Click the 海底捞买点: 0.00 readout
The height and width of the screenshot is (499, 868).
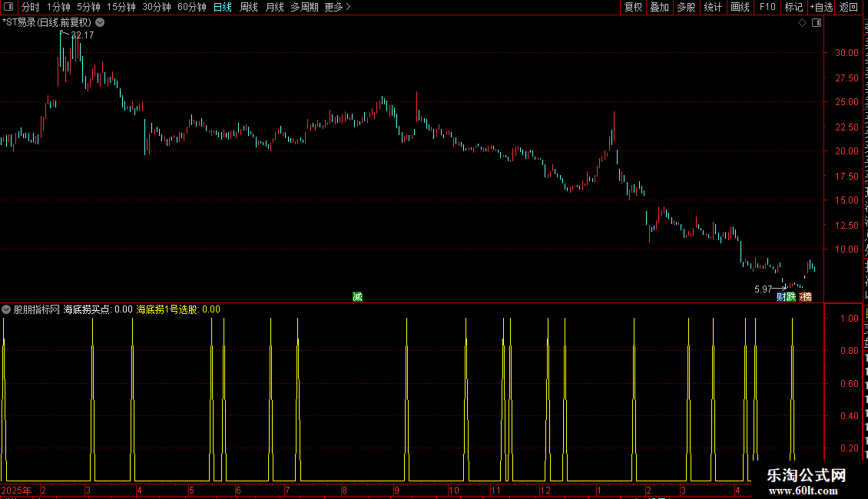(98, 309)
